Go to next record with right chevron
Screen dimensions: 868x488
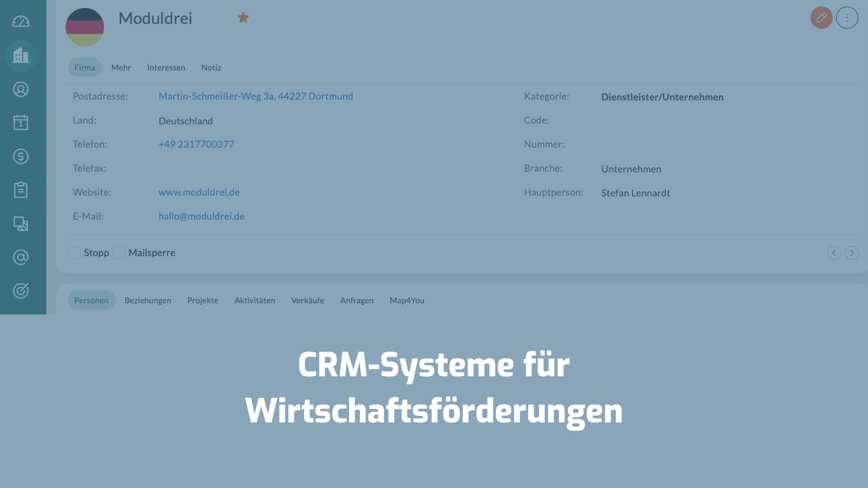(x=852, y=253)
